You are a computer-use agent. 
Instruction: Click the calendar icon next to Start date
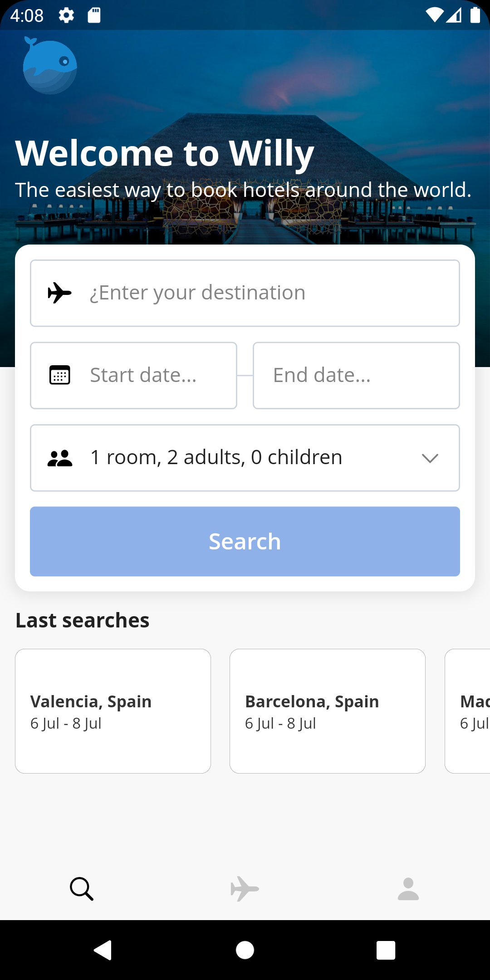pos(59,375)
